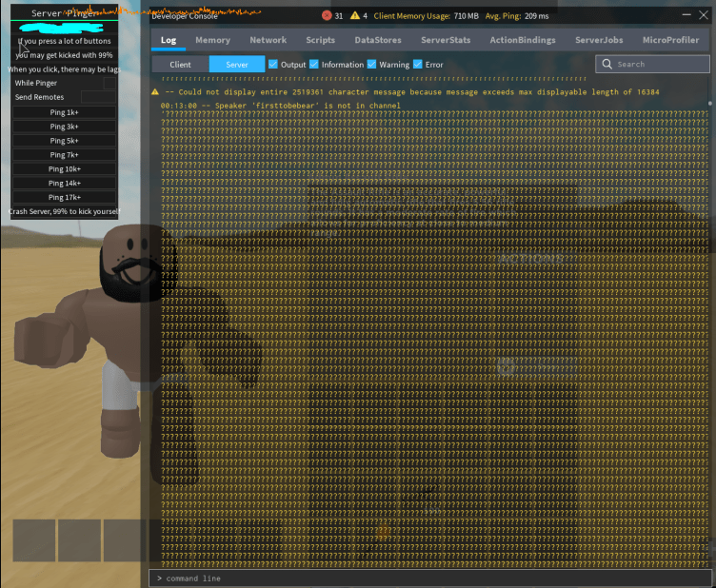Open the ActionBindings tab
The width and height of the screenshot is (716, 588).
523,40
